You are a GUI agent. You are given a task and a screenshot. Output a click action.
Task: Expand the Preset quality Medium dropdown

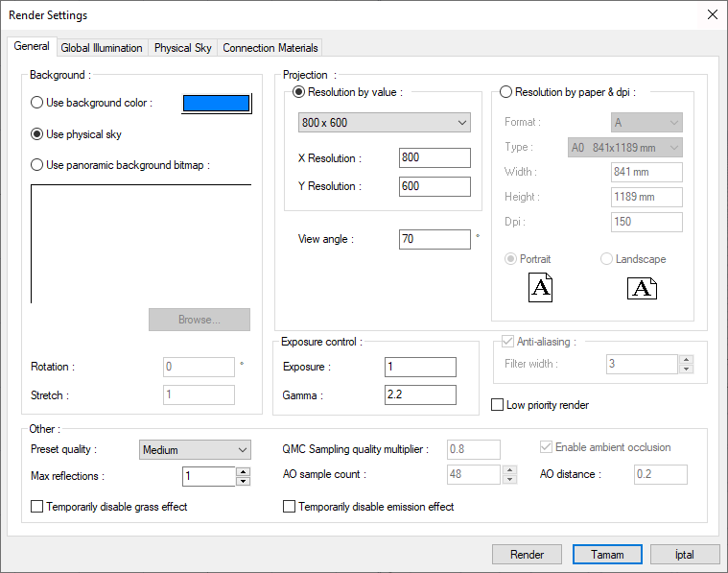[x=195, y=449]
